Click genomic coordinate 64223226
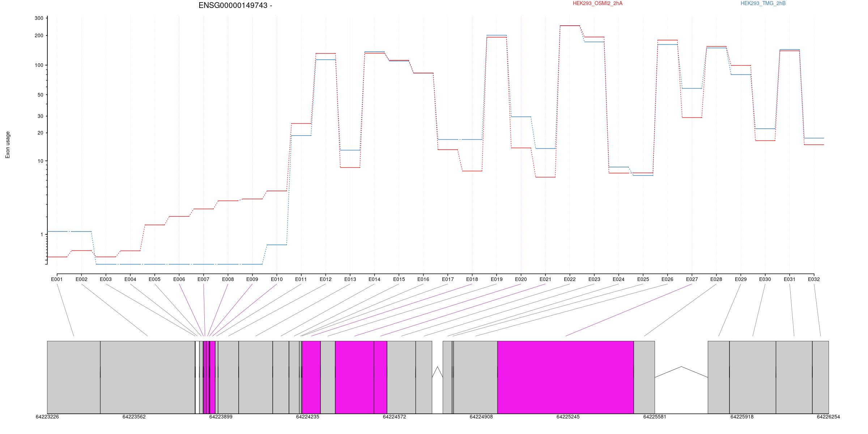This screenshot has height=434, width=868. point(47,417)
